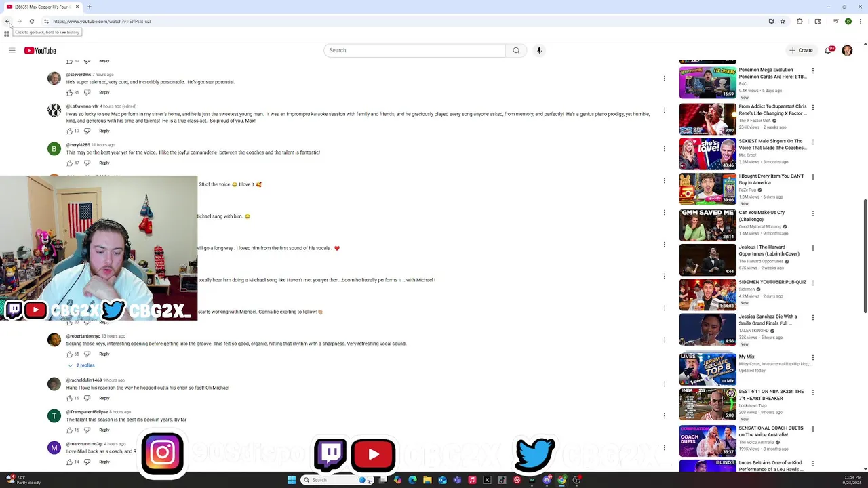868x488 pixels.
Task: Bookmark this page with the star icon
Action: tap(783, 21)
